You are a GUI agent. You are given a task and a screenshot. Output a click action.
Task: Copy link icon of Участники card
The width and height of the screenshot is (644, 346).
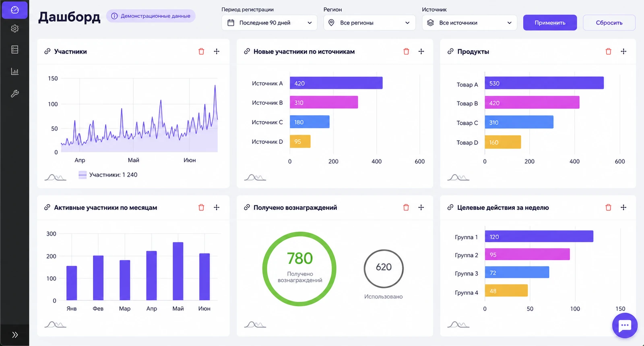click(x=47, y=51)
